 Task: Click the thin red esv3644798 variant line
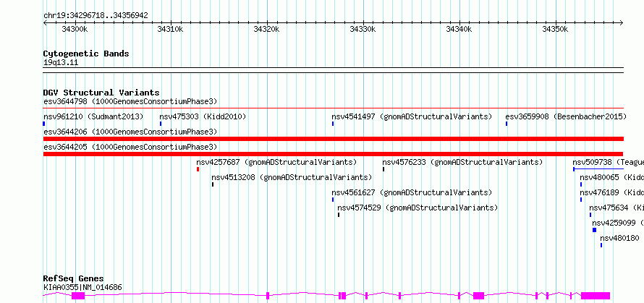[x=333, y=108]
